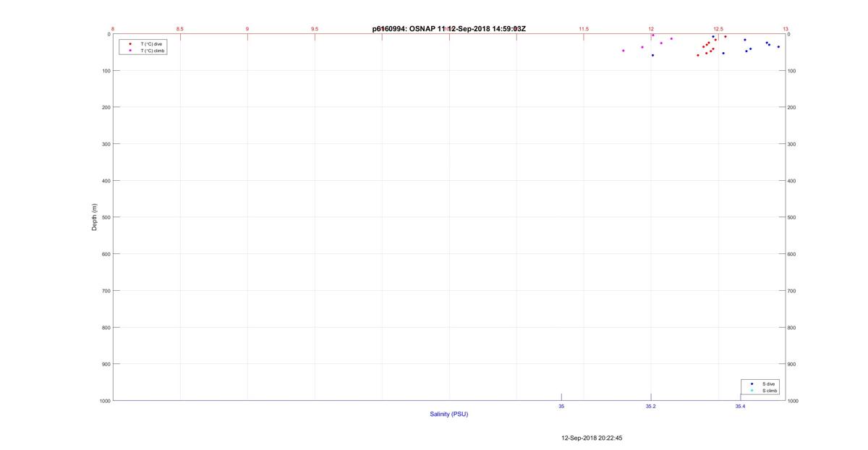
Task: Click '900' on the left depth axis
Action: point(106,364)
